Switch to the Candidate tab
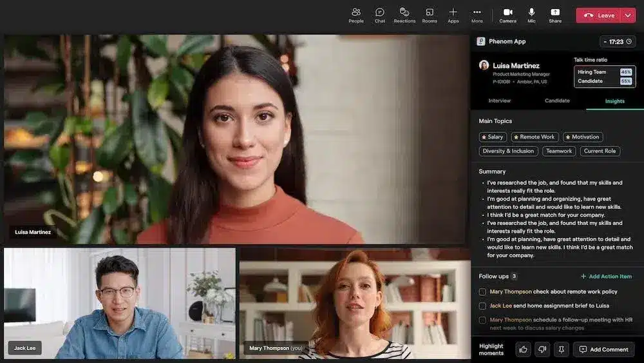This screenshot has height=363, width=644. click(557, 101)
